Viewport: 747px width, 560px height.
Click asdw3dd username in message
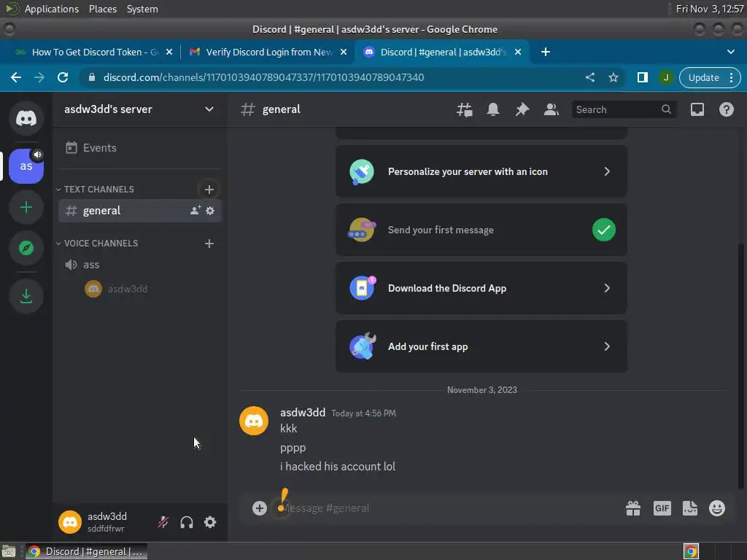click(303, 413)
